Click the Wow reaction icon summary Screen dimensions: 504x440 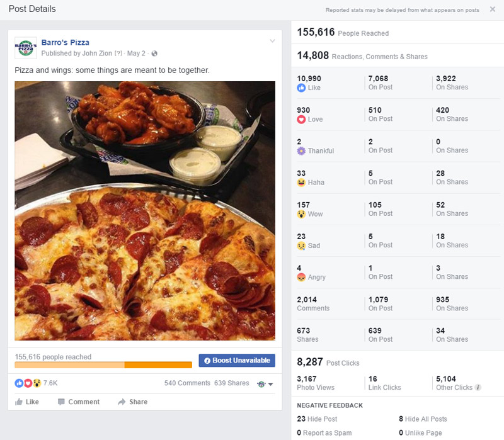point(301,214)
